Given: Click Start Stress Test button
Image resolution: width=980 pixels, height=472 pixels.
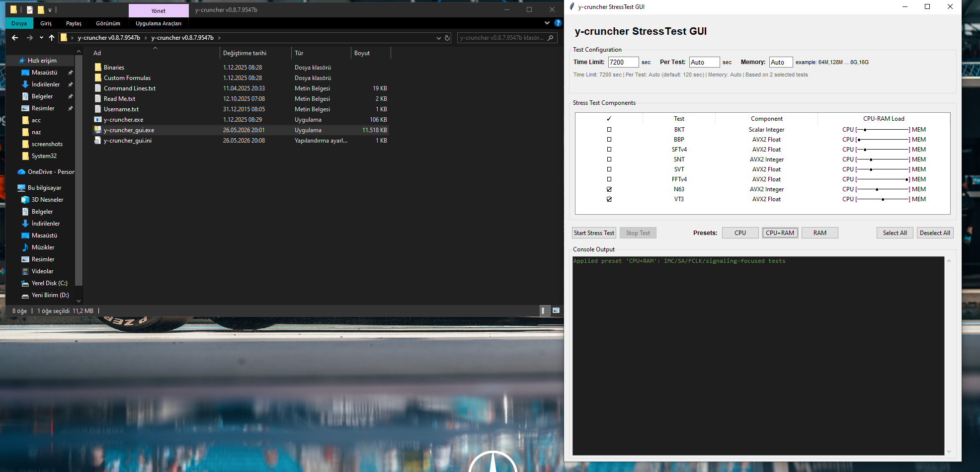Looking at the screenshot, I should click(x=594, y=233).
